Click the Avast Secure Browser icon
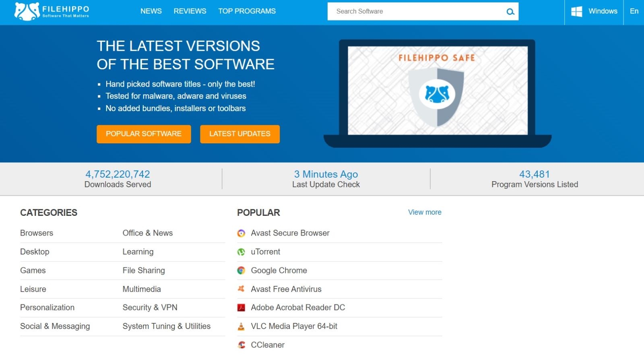The height and width of the screenshot is (360, 644). click(241, 233)
